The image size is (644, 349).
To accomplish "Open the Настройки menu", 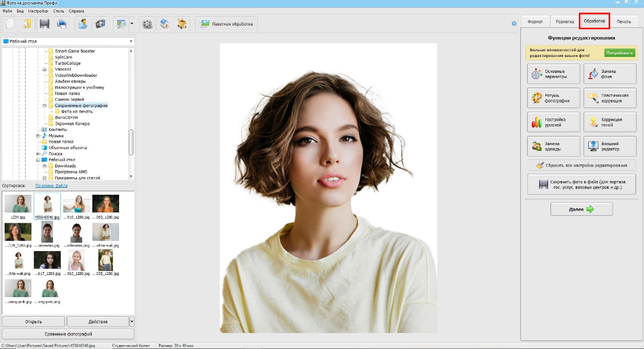I will [38, 11].
